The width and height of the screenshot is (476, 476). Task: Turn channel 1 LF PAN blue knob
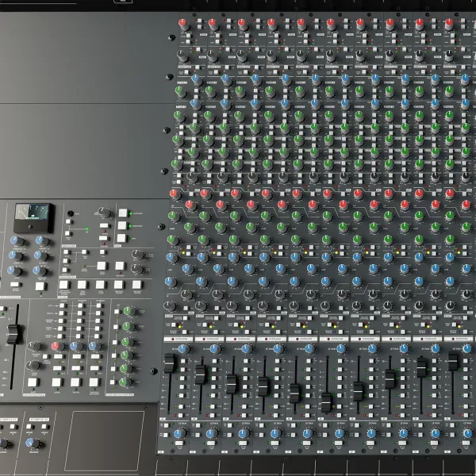179,433
